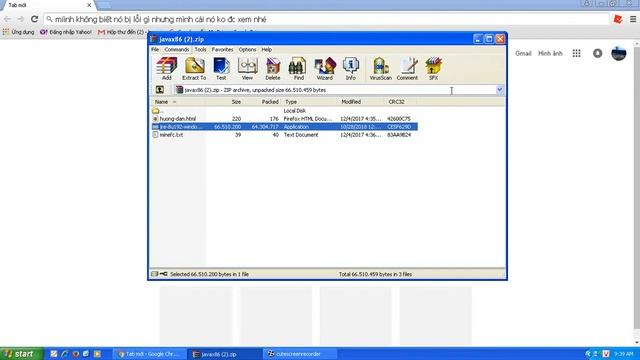The image size is (640, 360).
Task: Open the Ứng dụng bookmark
Action: tap(18, 32)
